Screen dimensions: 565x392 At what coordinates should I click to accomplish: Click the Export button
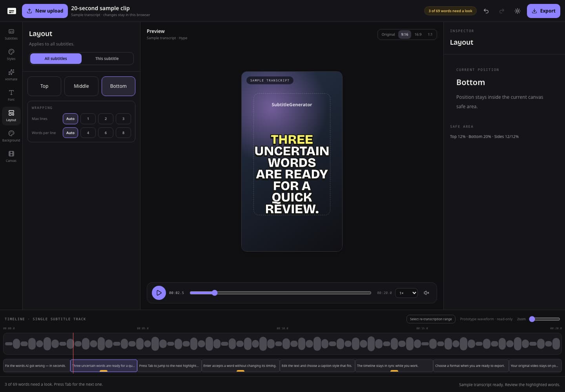point(543,11)
